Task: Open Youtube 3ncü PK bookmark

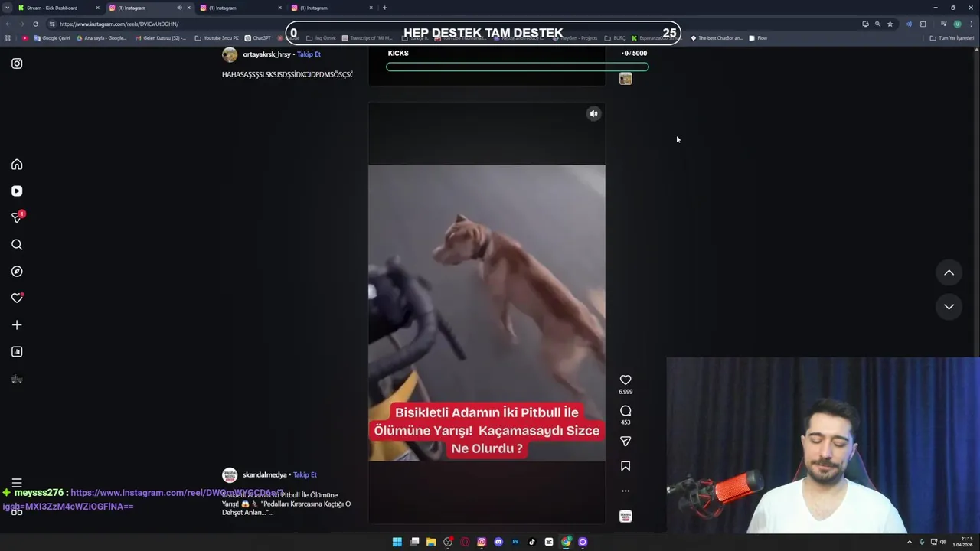Action: (217, 38)
